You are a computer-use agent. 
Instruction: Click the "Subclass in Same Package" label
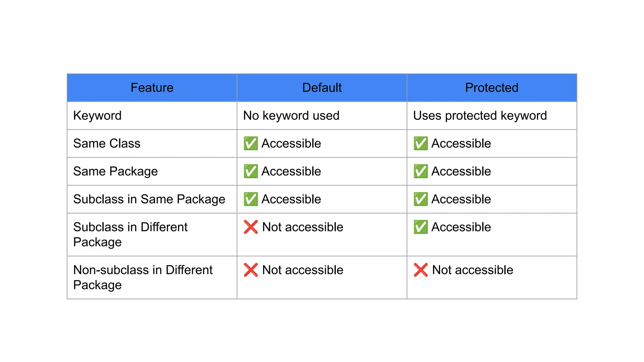pyautogui.click(x=149, y=199)
